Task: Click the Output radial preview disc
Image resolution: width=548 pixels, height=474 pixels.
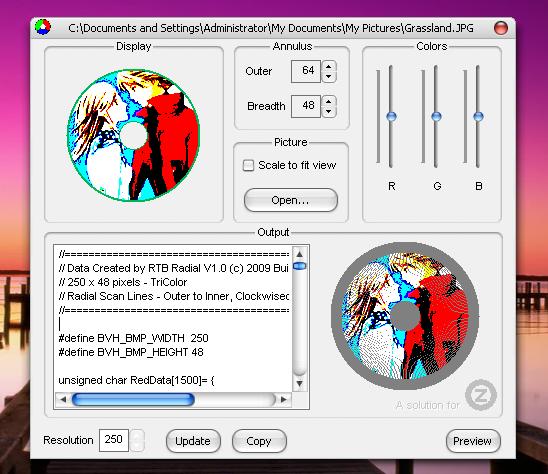Action: point(405,316)
